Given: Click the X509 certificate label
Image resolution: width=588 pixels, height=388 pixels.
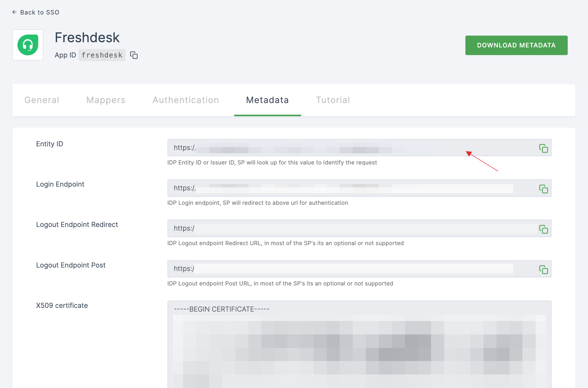Looking at the screenshot, I should coord(62,305).
